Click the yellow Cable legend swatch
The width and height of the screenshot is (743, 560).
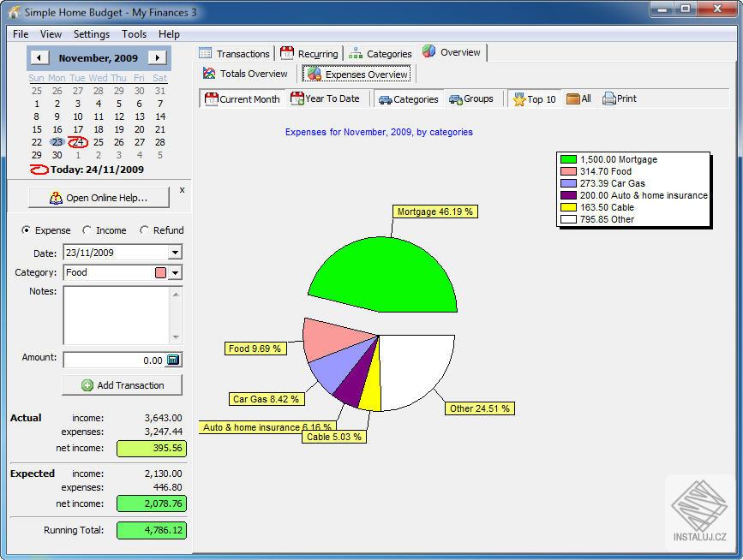click(x=568, y=207)
